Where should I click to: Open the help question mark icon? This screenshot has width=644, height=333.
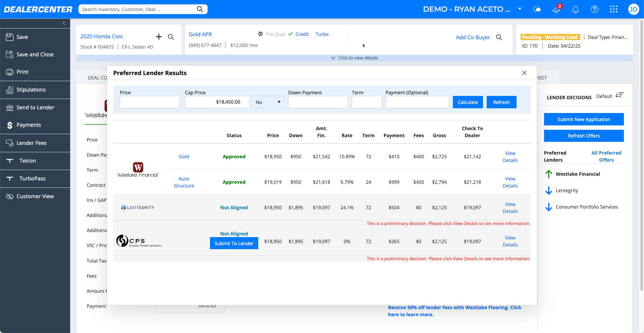point(595,9)
